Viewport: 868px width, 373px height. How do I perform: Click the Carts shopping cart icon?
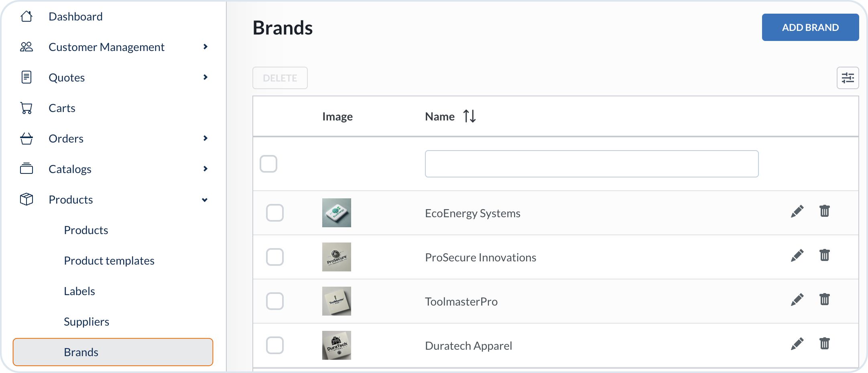coord(26,108)
